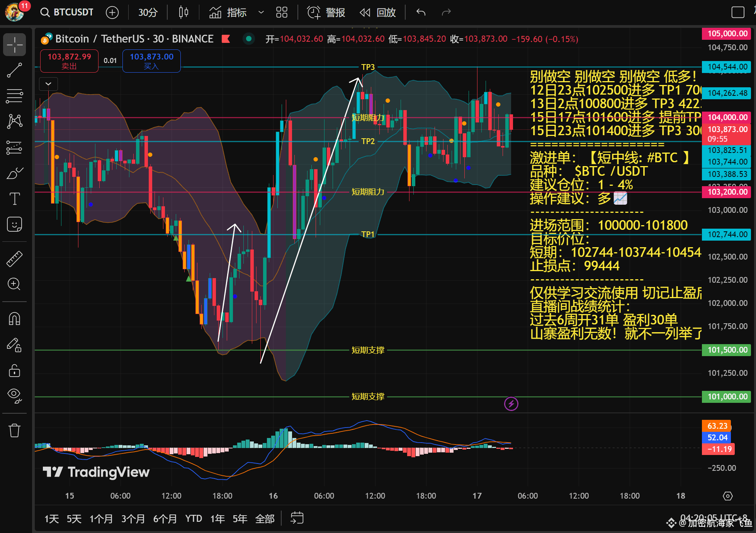756x533 pixels.
Task: Select the YTD date range
Action: [x=194, y=519]
